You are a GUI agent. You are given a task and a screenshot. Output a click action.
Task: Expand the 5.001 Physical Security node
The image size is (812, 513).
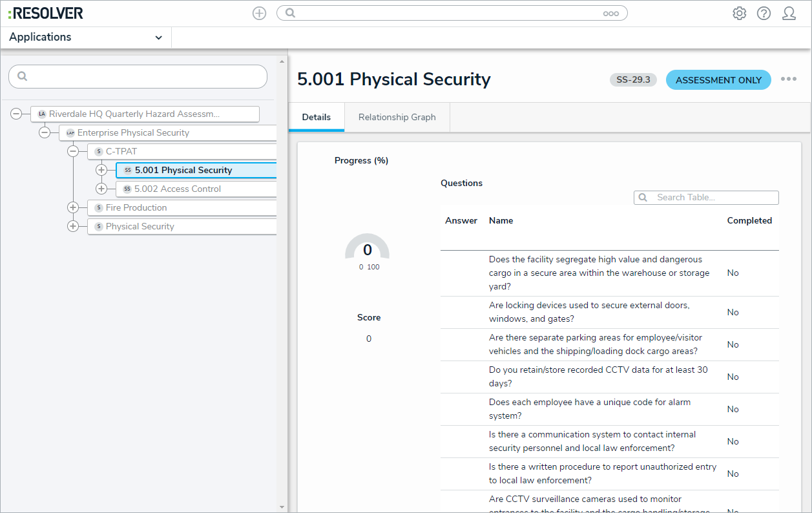click(x=101, y=170)
